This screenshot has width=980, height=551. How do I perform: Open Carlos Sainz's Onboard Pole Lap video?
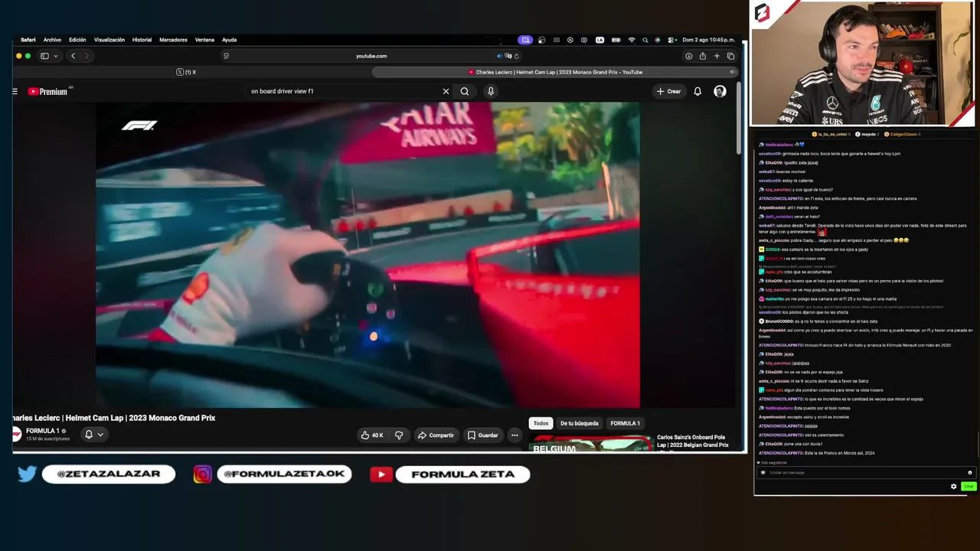click(x=693, y=442)
